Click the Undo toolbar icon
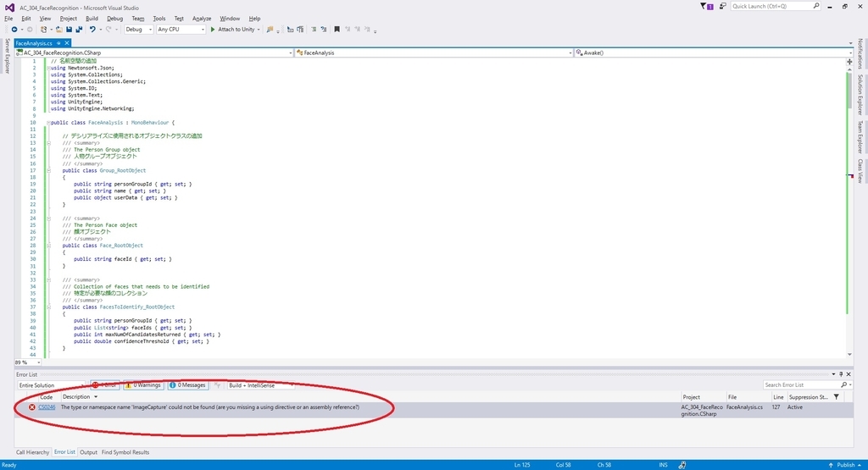The image size is (868, 470). click(x=92, y=30)
